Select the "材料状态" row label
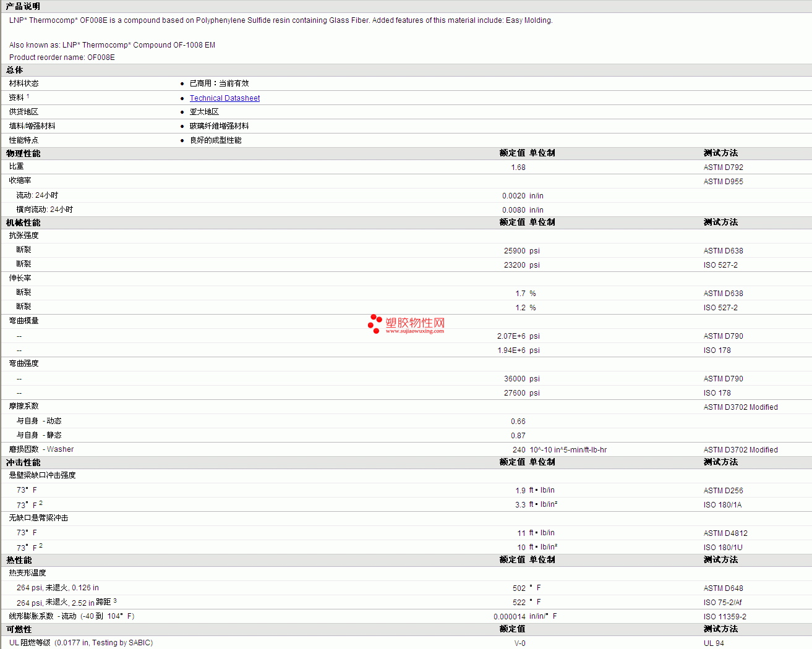 24,83
